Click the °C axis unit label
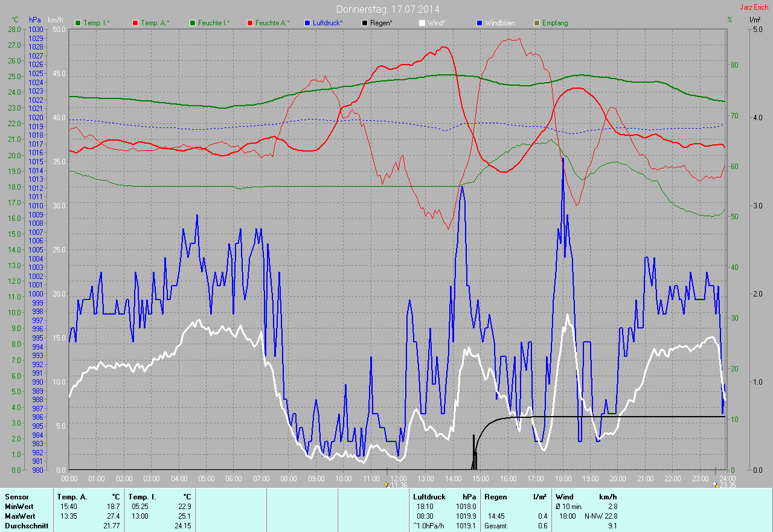773x532 pixels. 16,20
